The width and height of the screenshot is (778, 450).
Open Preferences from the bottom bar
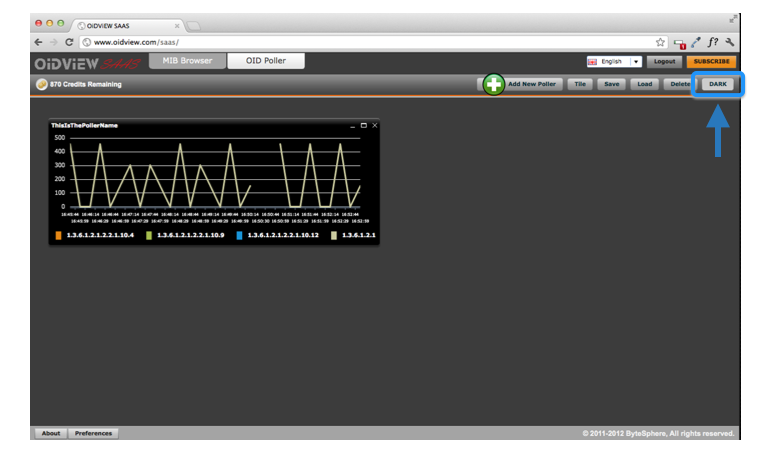tap(94, 433)
